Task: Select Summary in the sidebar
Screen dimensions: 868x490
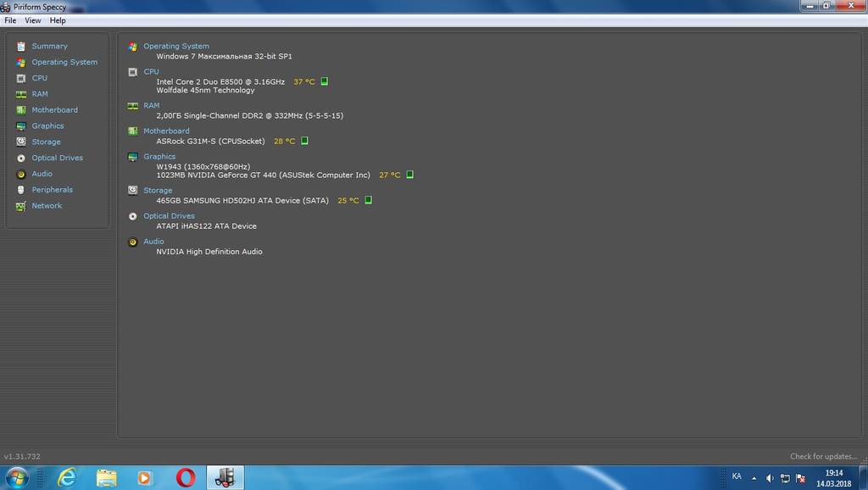Action: pyautogui.click(x=50, y=47)
